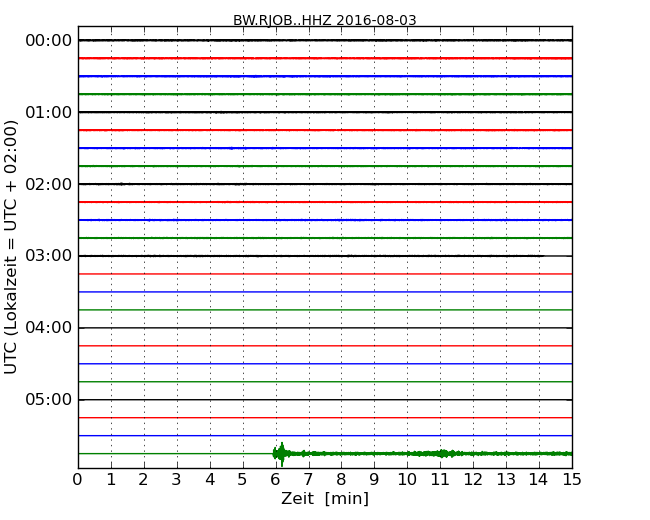This screenshot has width=650, height=520.
Task: Click the x-axis tick label 14
Action: (538, 480)
